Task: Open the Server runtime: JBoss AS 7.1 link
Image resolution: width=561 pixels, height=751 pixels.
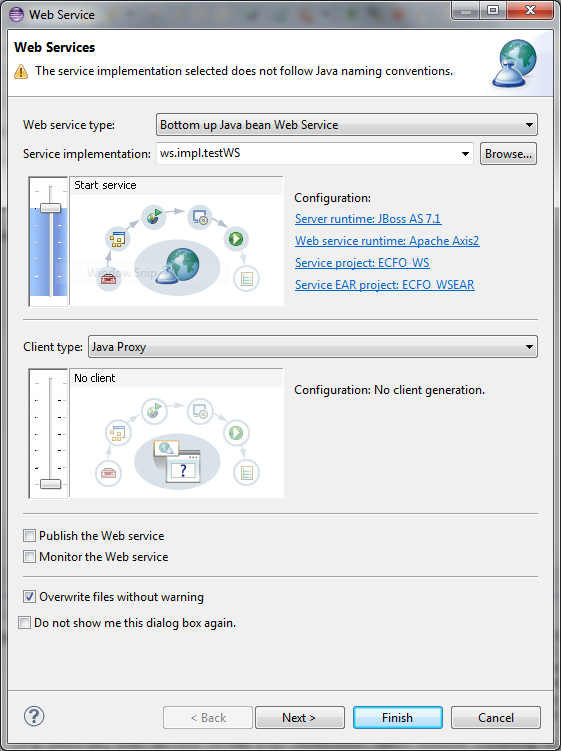Action: tap(368, 219)
